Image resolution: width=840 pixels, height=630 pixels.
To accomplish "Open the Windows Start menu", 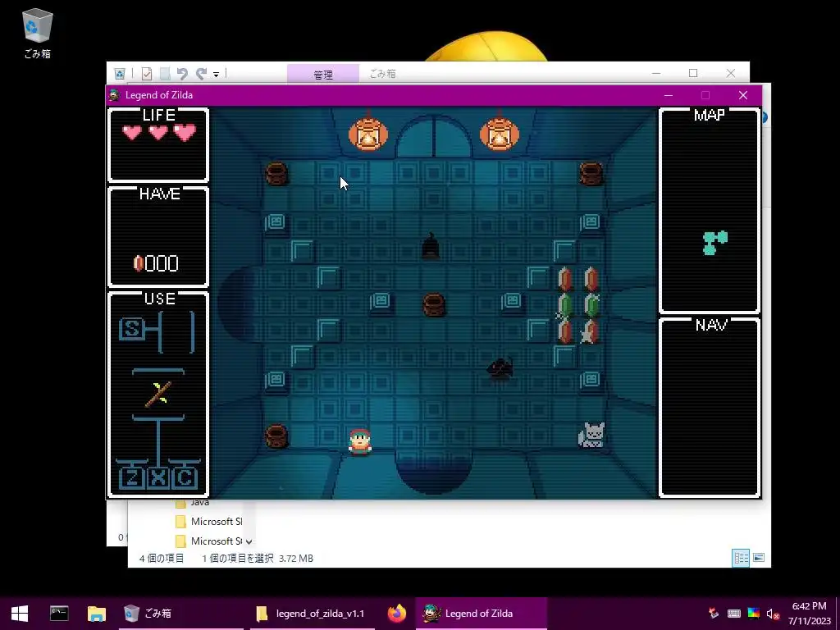I will coord(20,614).
